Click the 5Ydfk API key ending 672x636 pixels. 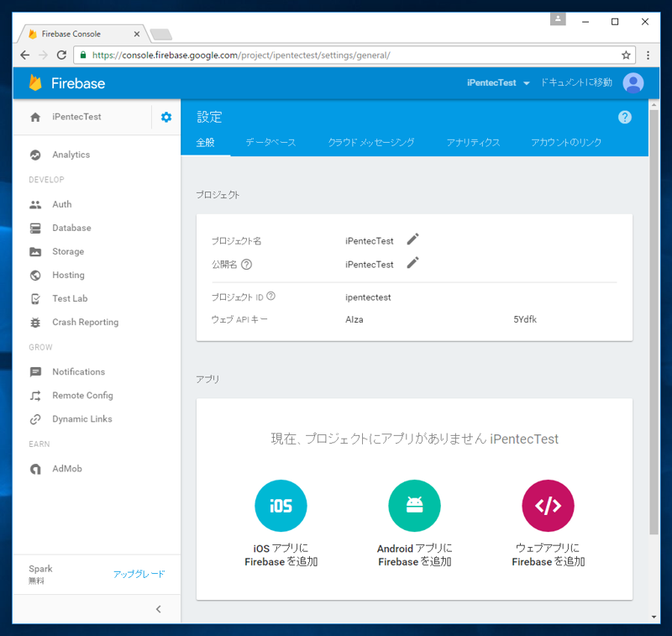pyautogui.click(x=525, y=320)
